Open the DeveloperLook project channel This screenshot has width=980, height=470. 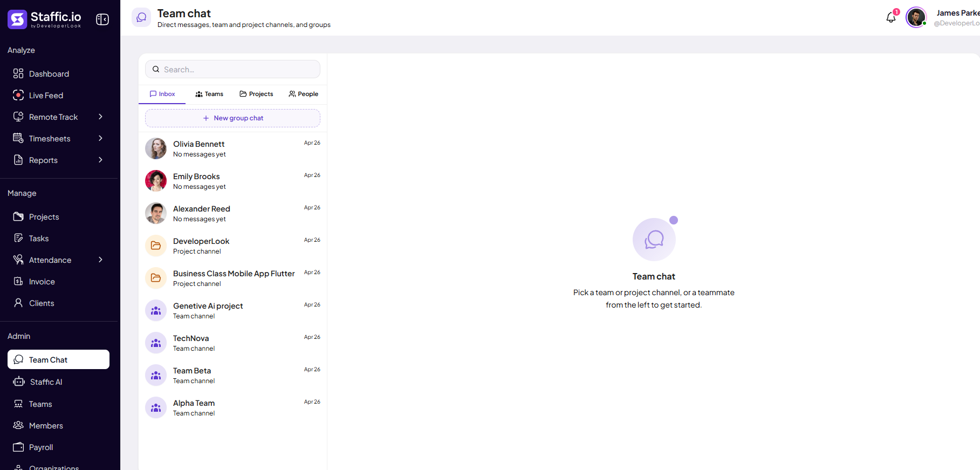232,246
